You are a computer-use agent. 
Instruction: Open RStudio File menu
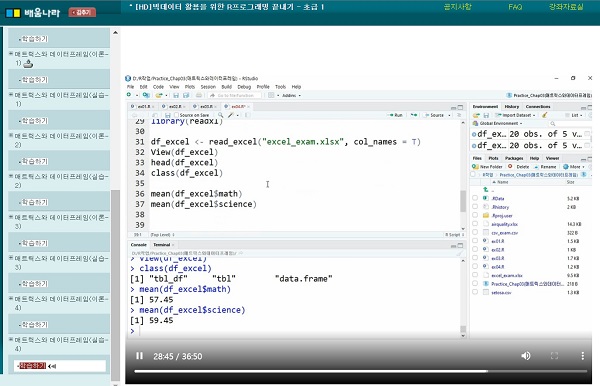(x=130, y=87)
